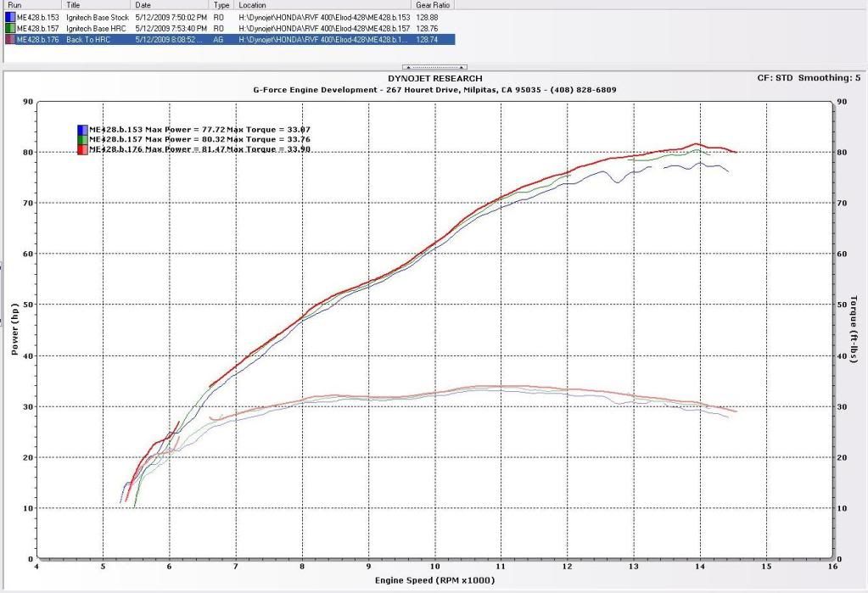Click title 'Ignitech Base HRC'
Screen dimensions: 868x593
97,28
